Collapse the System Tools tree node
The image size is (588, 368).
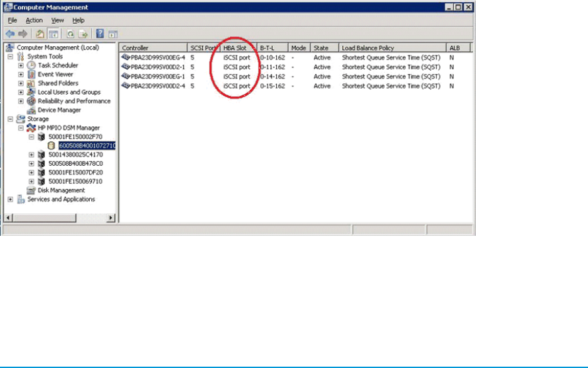tap(11, 57)
